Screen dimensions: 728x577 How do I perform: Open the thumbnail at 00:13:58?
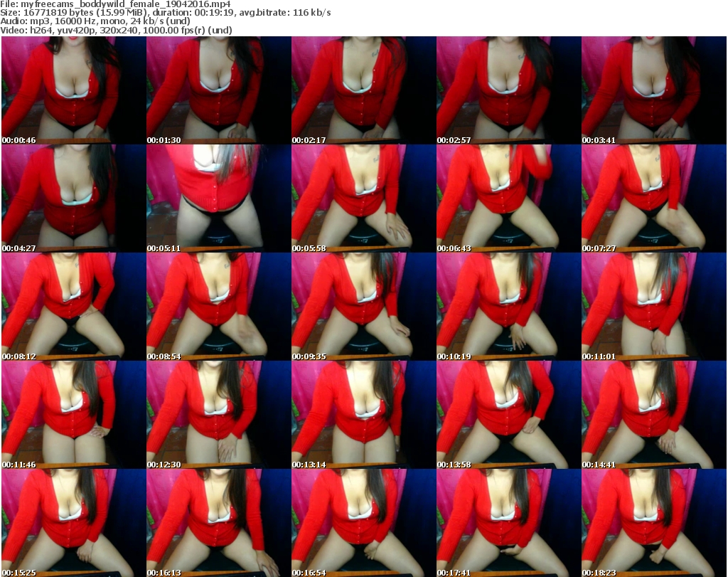[x=508, y=415]
